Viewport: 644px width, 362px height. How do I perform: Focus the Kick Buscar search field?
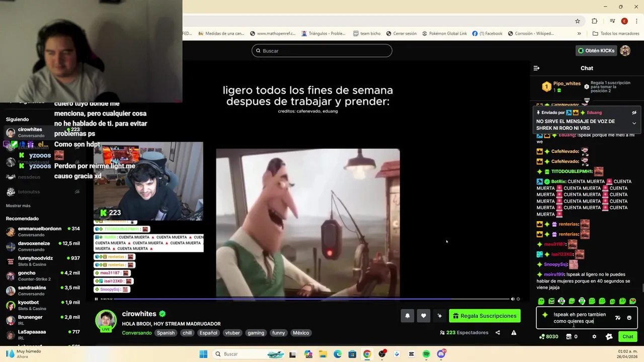322,51
